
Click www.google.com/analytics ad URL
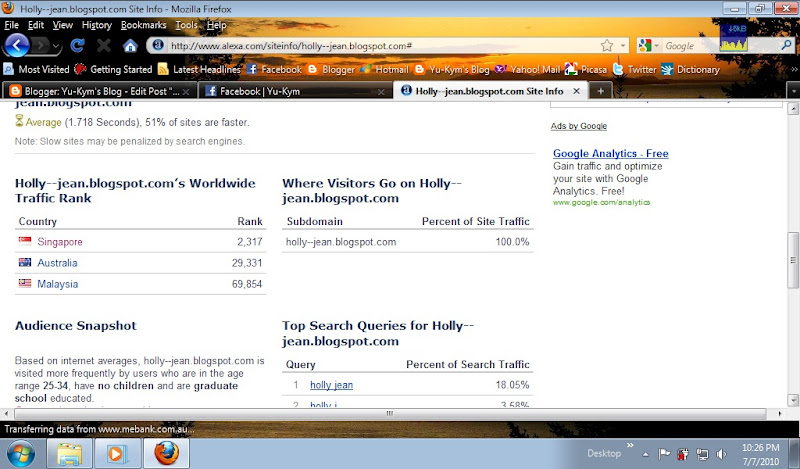(602, 203)
